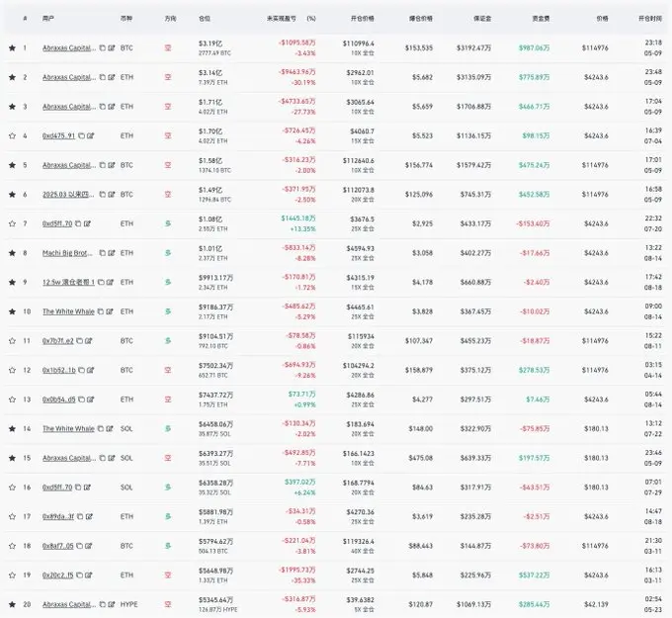Image resolution: width=672 pixels, height=618 pixels.
Task: Edit note icon beside 0x89da..3f
Action: [89, 516]
